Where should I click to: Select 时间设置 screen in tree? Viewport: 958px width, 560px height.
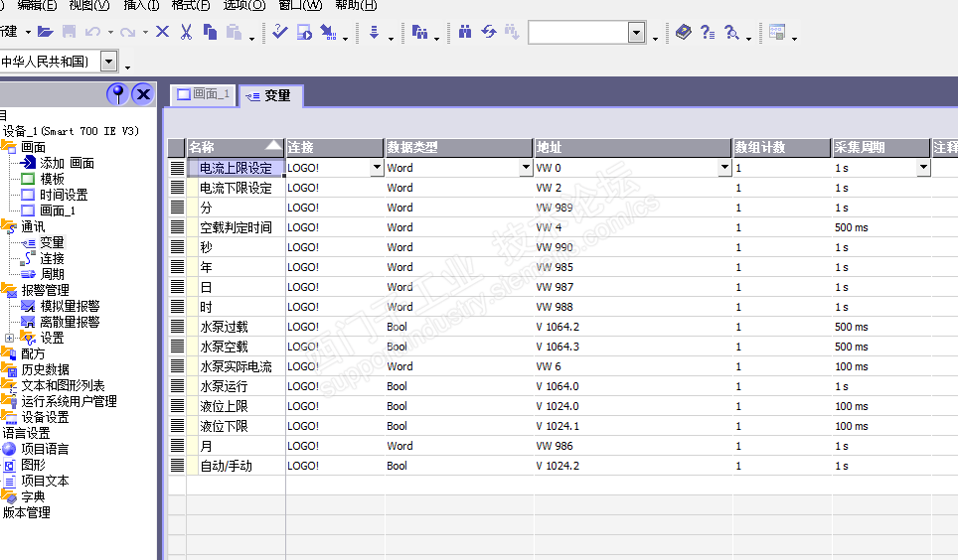(64, 195)
